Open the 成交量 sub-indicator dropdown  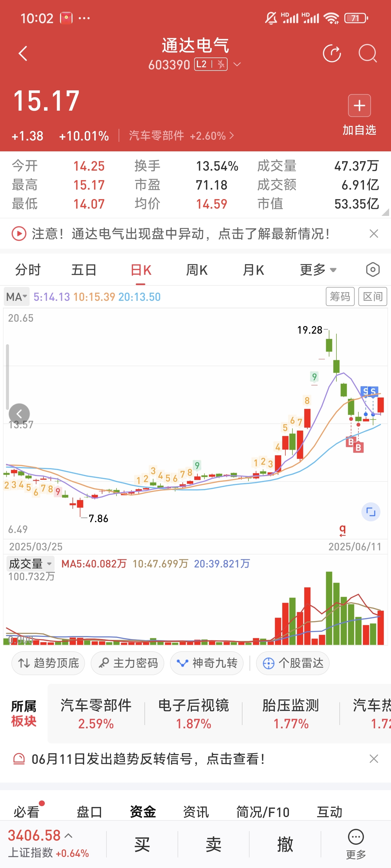pyautogui.click(x=30, y=563)
